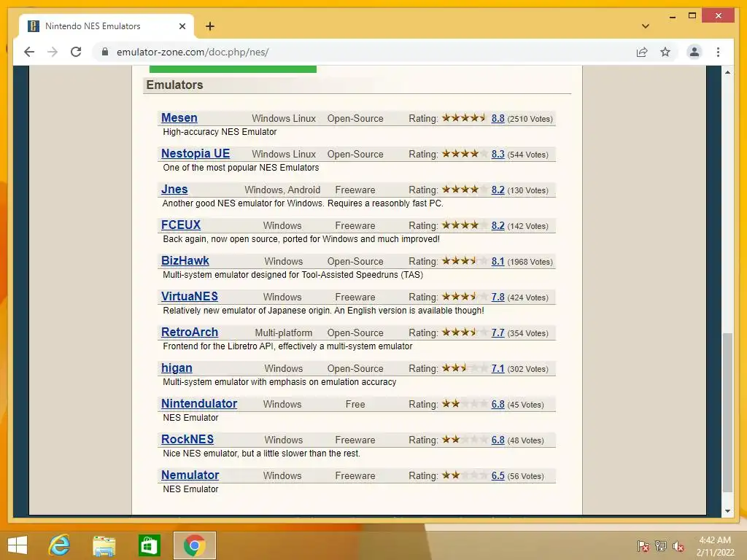747x560 pixels.
Task: Click VirtuaNES's 7.8 rating score
Action: [x=498, y=297]
